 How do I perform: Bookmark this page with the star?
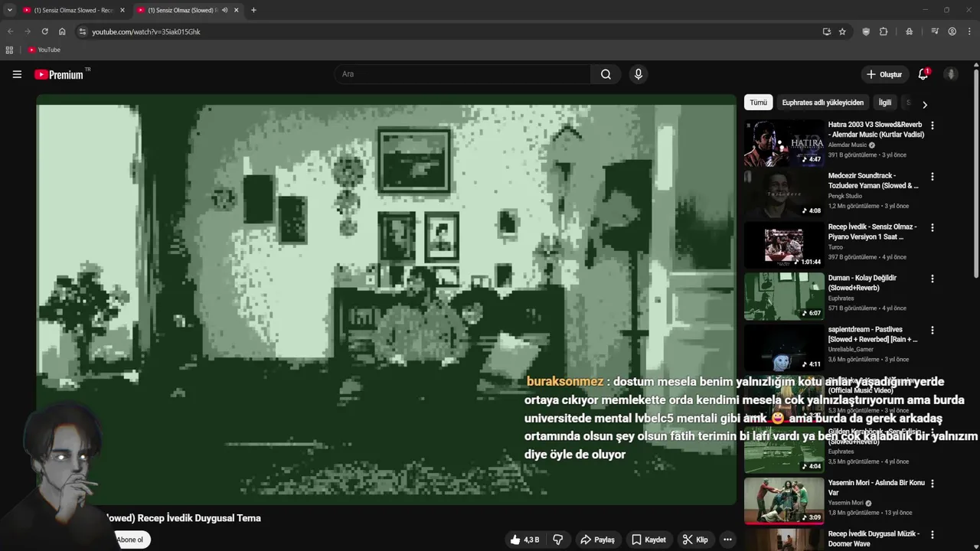842,31
